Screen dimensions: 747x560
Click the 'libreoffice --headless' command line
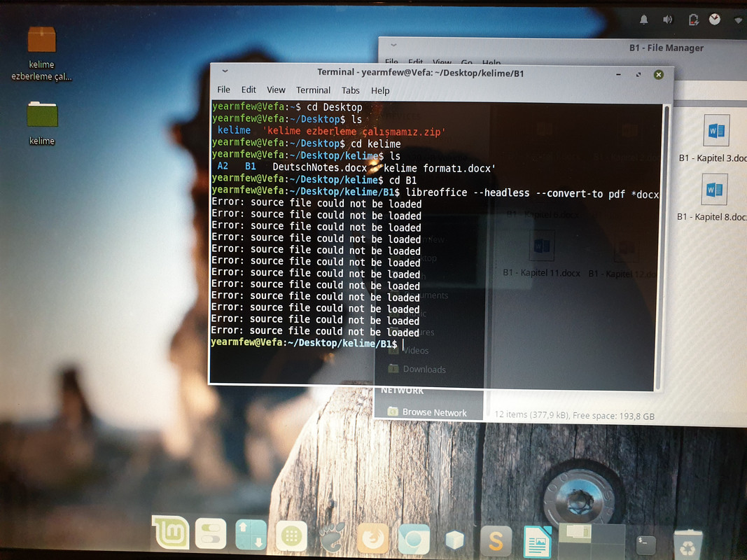(435, 192)
